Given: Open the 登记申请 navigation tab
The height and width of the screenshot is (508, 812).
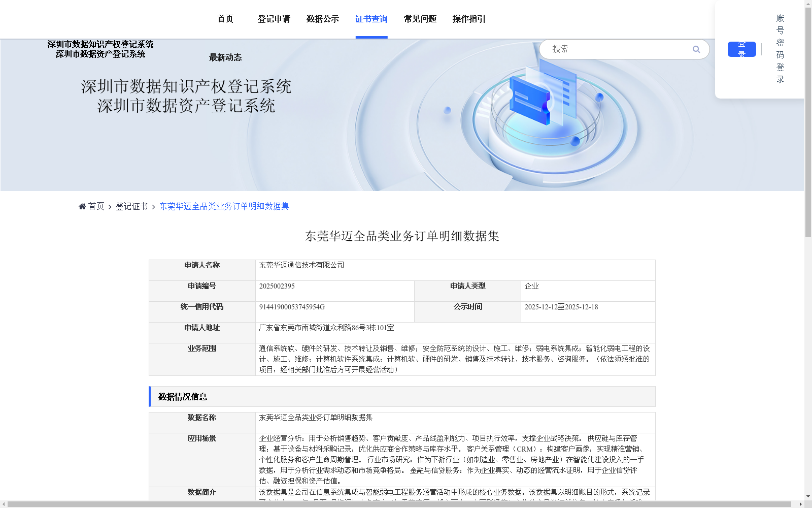Looking at the screenshot, I should pyautogui.click(x=274, y=19).
